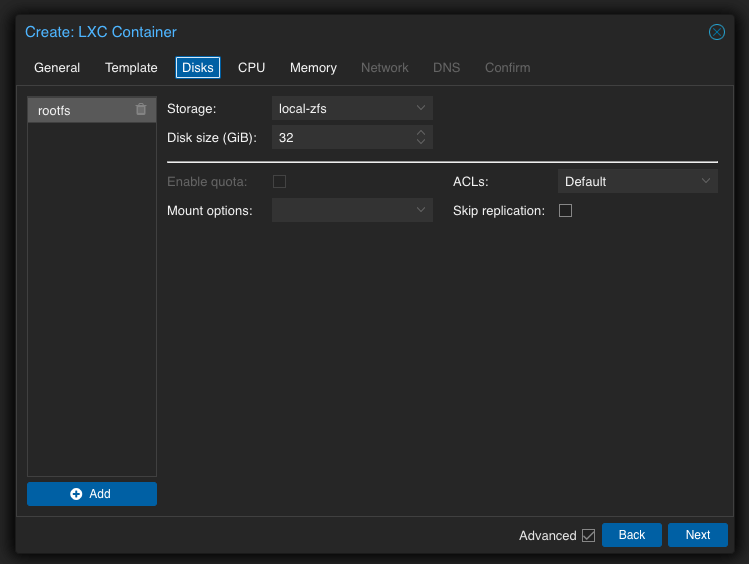
Task: Delete rootfs with the trash icon
Action: 141,109
